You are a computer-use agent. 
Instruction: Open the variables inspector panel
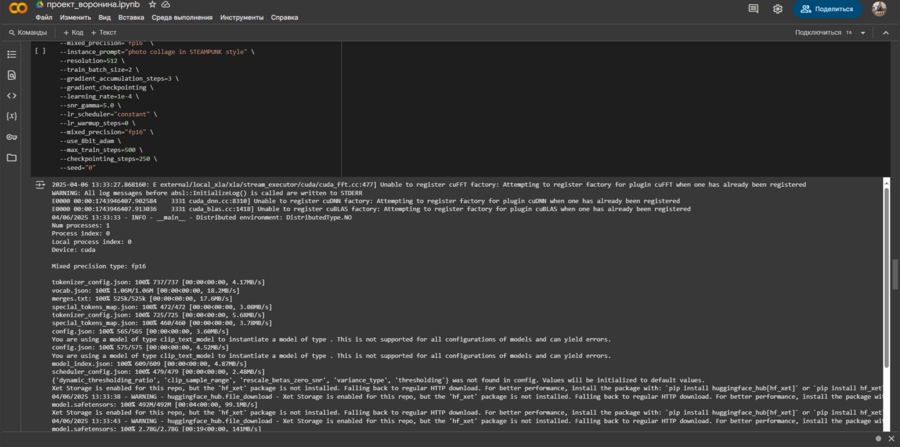12,116
